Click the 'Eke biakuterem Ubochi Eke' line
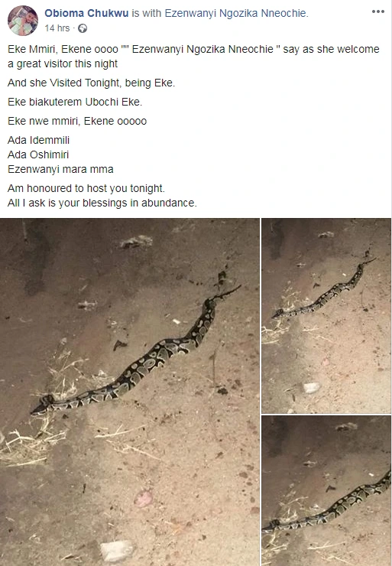Viewport: 392px width, 566px height. 75,102
